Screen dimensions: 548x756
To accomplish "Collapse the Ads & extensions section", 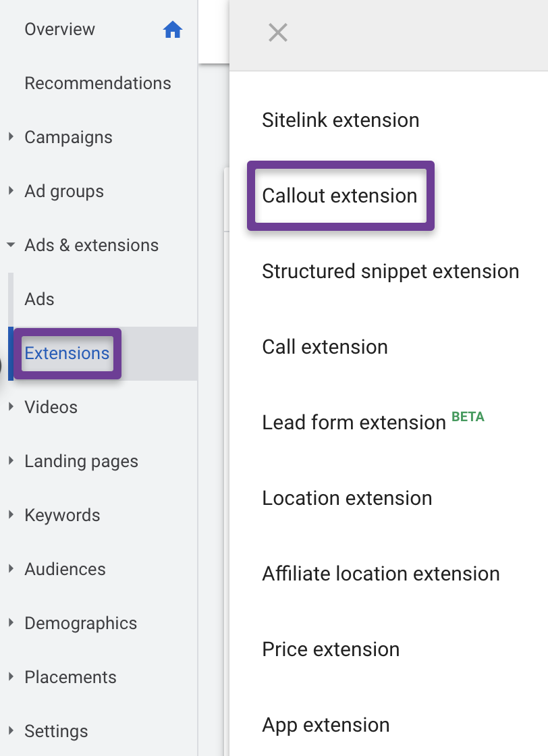I will pyautogui.click(x=11, y=245).
